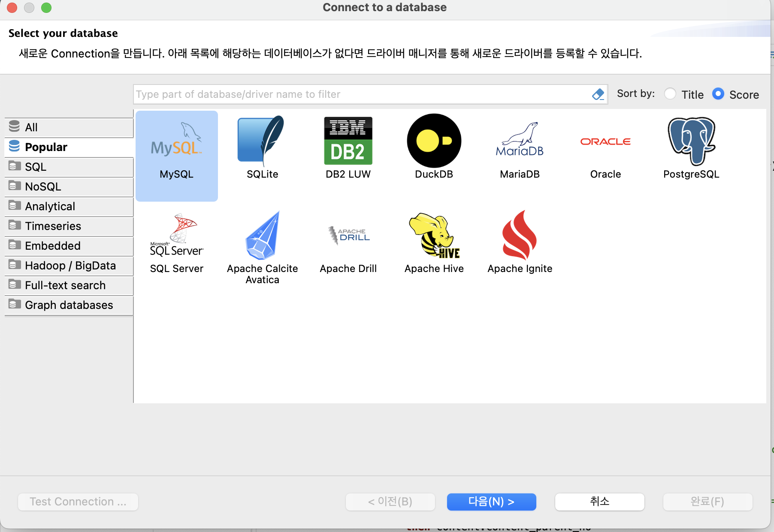Cancel the dialog with 취소

point(599,502)
